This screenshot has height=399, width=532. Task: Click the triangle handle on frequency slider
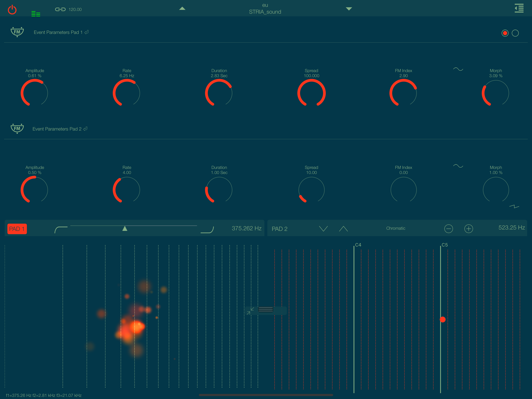click(125, 228)
